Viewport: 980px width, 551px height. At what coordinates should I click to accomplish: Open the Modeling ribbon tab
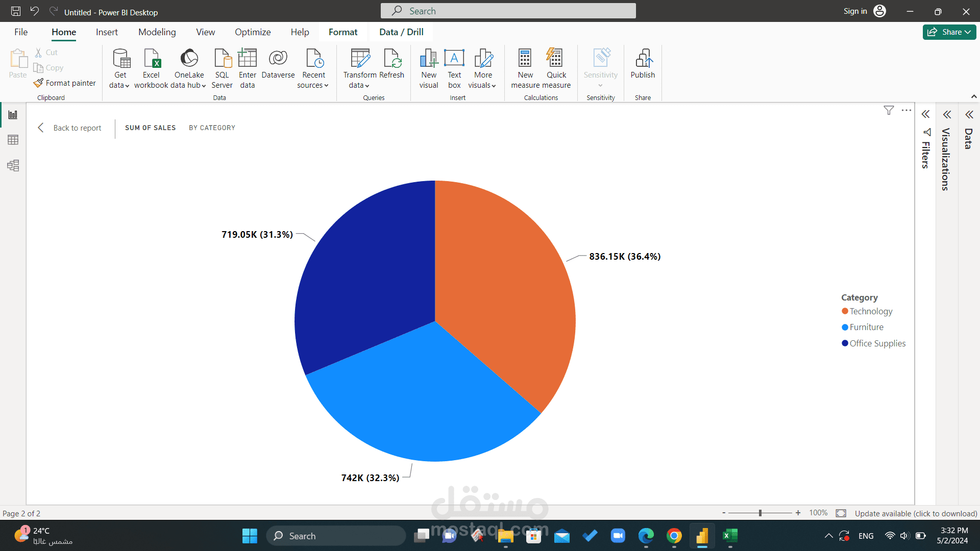point(157,32)
